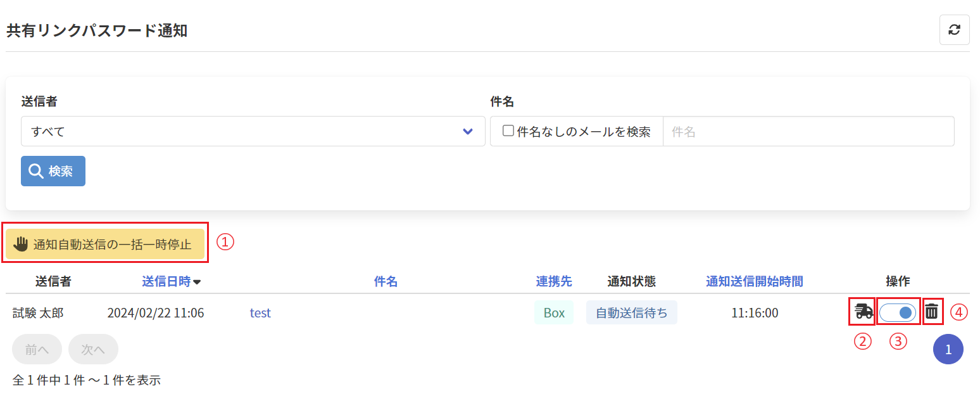
Task: Sort by the 連携先 column header
Action: [x=554, y=282]
